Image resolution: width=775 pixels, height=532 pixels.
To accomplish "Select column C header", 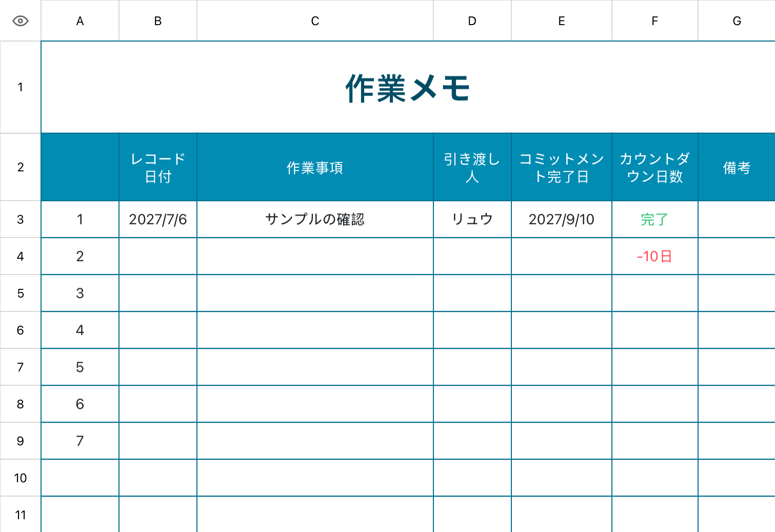I will coord(315,21).
